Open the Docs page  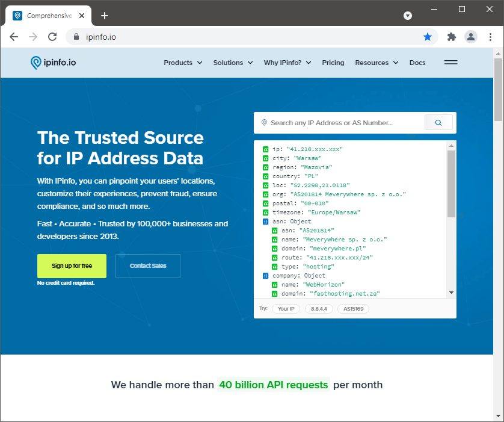417,63
